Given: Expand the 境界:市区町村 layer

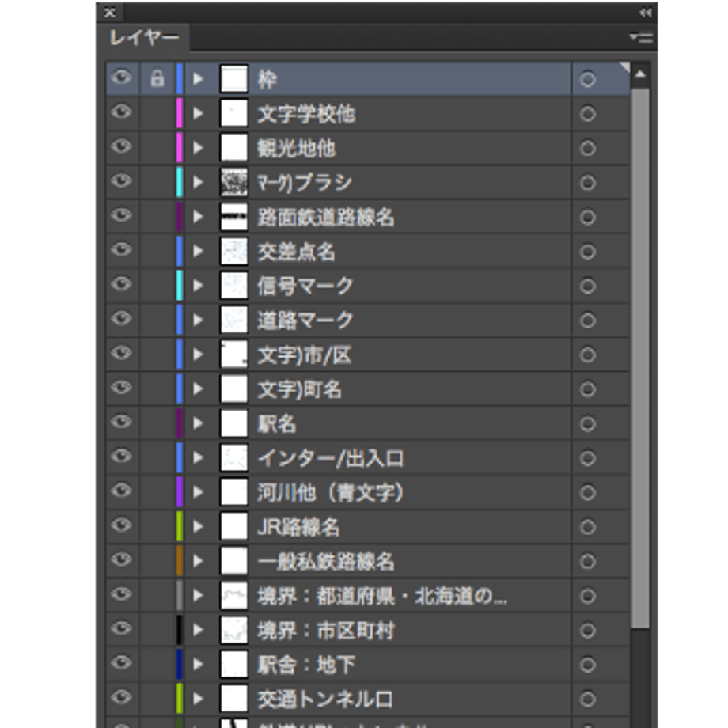Looking at the screenshot, I should point(199,630).
